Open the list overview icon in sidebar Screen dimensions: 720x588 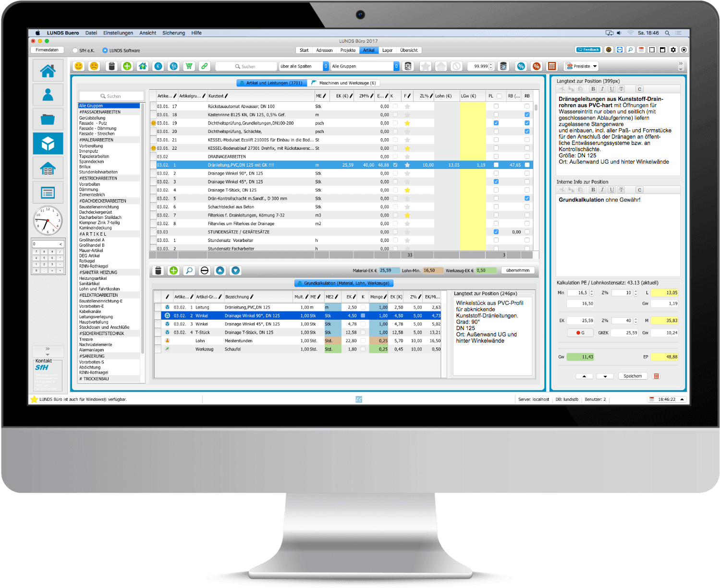coord(48,192)
